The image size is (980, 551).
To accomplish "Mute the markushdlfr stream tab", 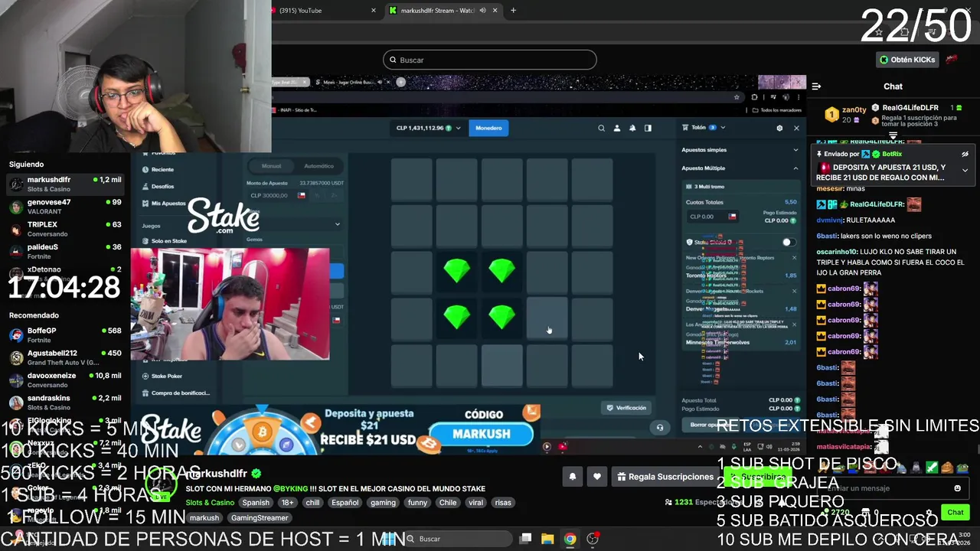I will click(x=482, y=11).
